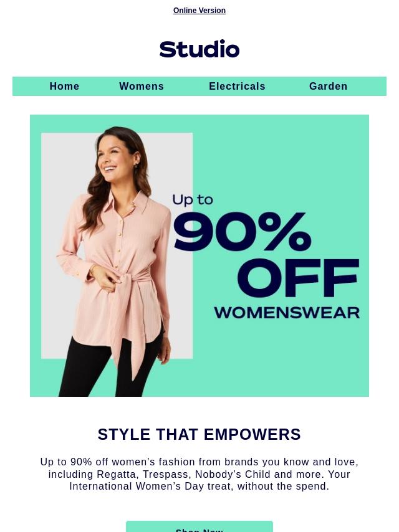Click the OFF text in banner
399x532 pixels.
(298, 278)
